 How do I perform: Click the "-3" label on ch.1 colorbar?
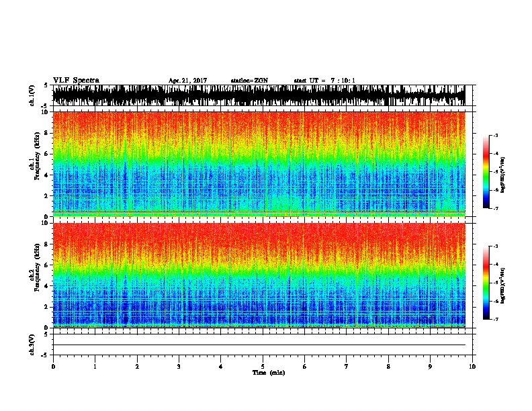click(x=496, y=135)
